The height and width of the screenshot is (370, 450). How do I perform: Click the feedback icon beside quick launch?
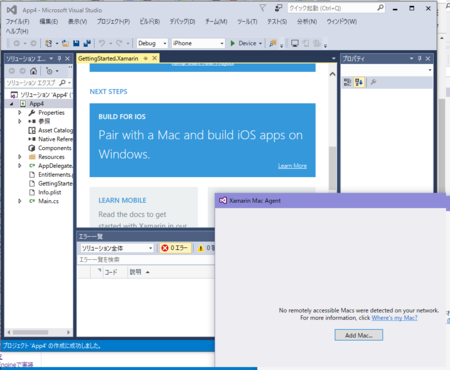278,8
